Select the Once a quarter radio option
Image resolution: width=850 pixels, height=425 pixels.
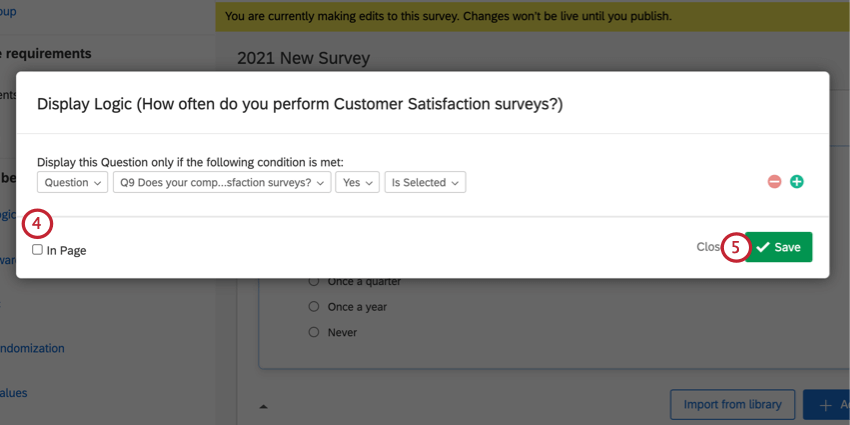pyautogui.click(x=314, y=281)
